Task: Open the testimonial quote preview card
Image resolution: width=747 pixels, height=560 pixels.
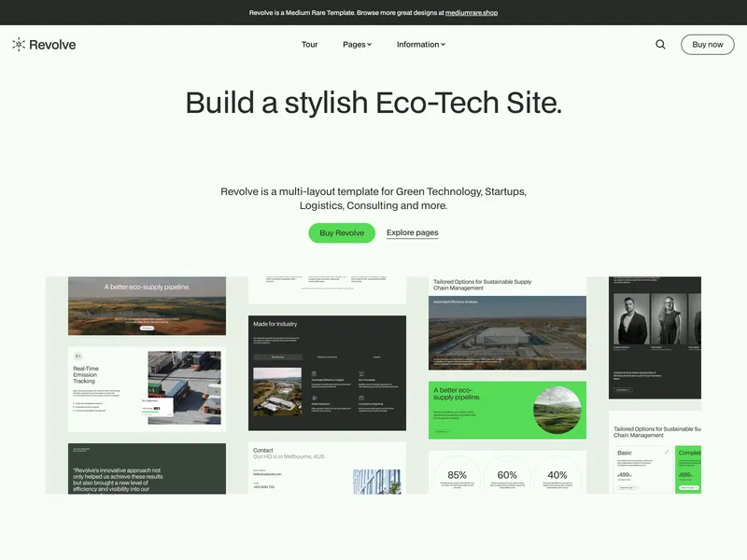Action: pyautogui.click(x=147, y=469)
